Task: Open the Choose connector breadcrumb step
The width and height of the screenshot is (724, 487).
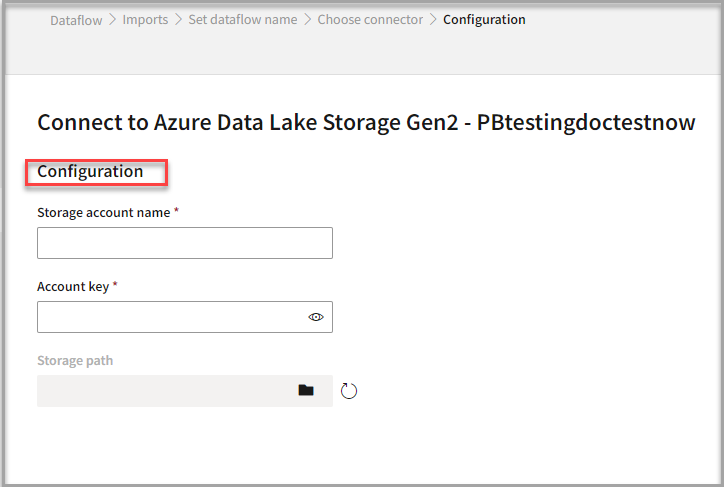Action: coord(370,20)
